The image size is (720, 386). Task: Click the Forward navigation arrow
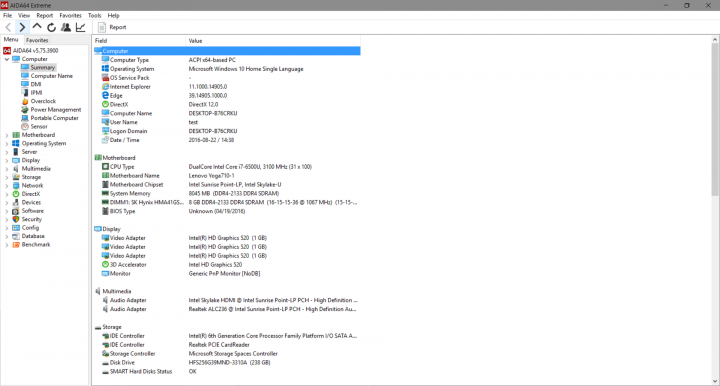22,27
